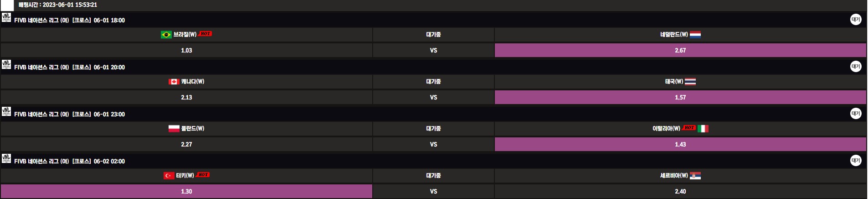The height and width of the screenshot is (199, 868).
Task: Choose Serbia odds 2.40
Action: tap(680, 191)
